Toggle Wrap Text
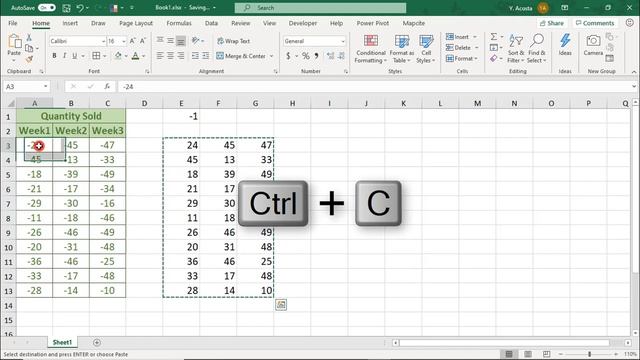Image resolution: width=640 pixels, height=360 pixels. point(233,41)
